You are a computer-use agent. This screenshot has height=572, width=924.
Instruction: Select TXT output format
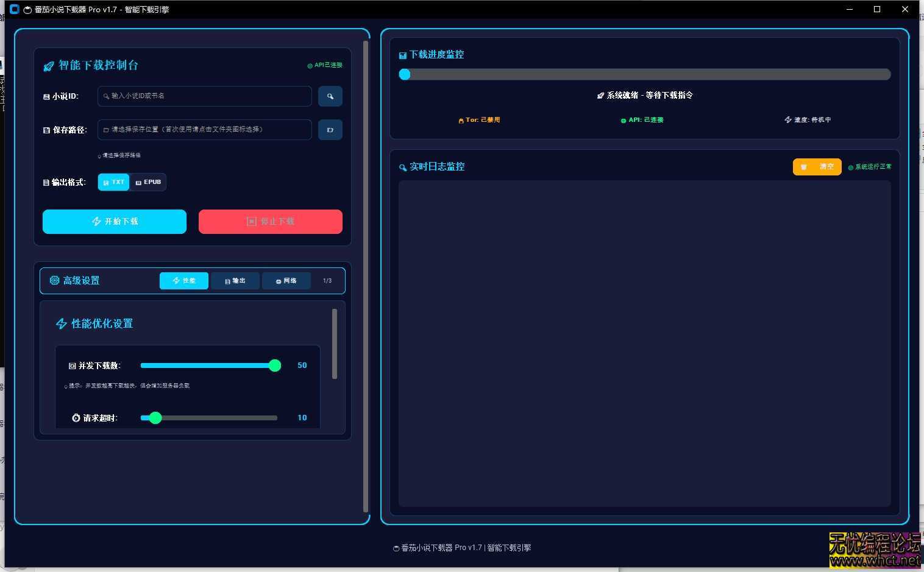pos(114,182)
